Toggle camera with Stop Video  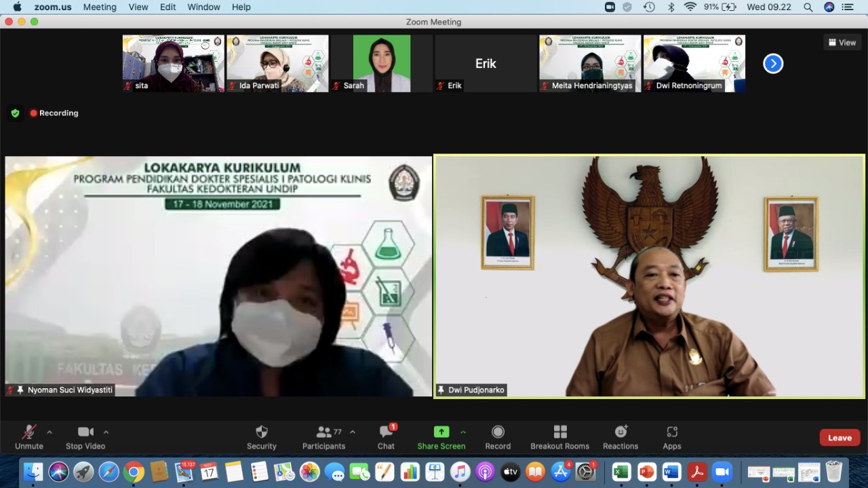(x=85, y=437)
